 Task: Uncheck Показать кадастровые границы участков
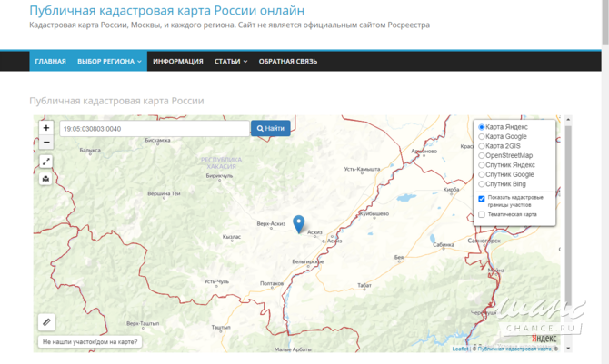click(482, 199)
